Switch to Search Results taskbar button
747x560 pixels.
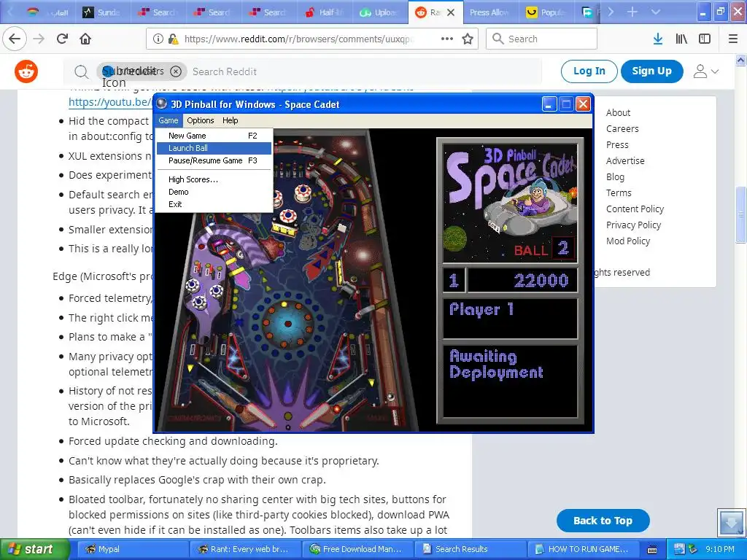[471, 549]
